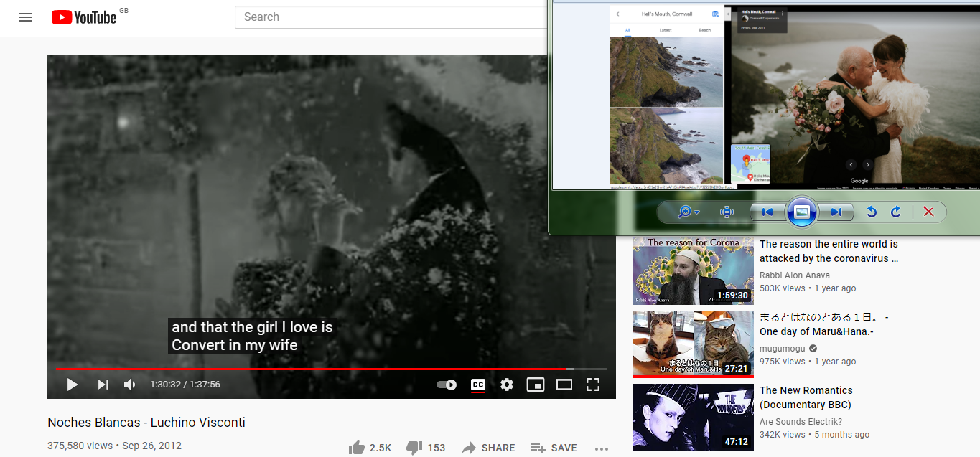
Task: Enable theater mode view
Action: tap(564, 385)
